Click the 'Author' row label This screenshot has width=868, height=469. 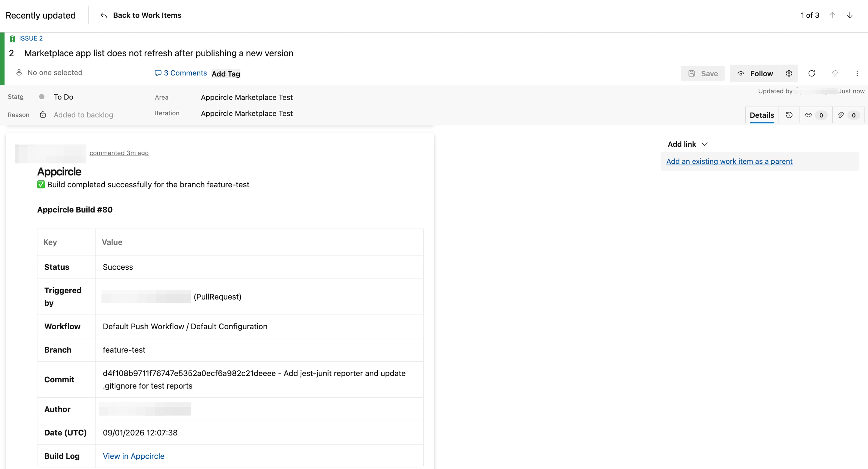point(57,409)
